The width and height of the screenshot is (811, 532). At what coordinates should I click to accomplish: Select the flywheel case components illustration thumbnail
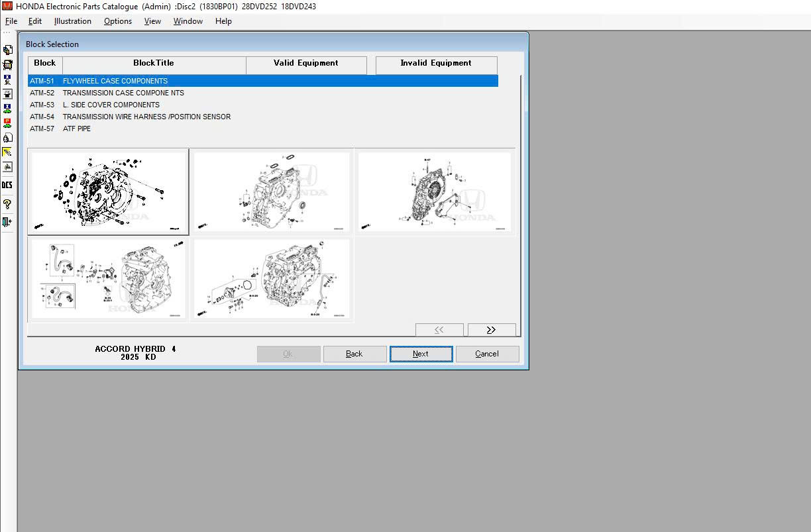tap(108, 191)
